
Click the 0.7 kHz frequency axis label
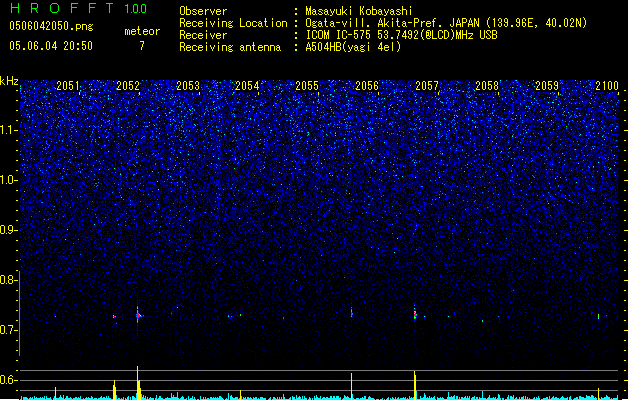pos(8,330)
